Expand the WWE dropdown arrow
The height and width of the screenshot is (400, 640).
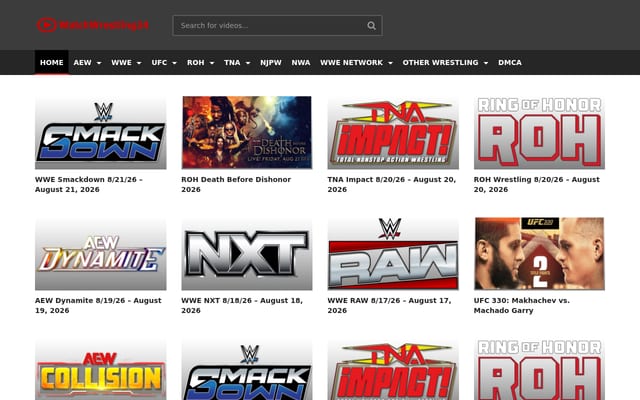[x=139, y=63]
